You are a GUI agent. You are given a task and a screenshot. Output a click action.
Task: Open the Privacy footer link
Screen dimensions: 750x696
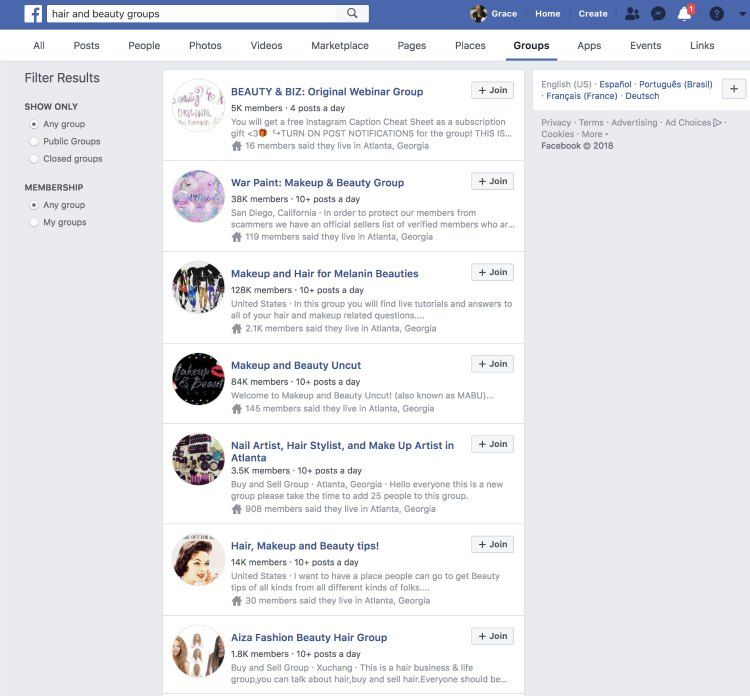coord(556,122)
